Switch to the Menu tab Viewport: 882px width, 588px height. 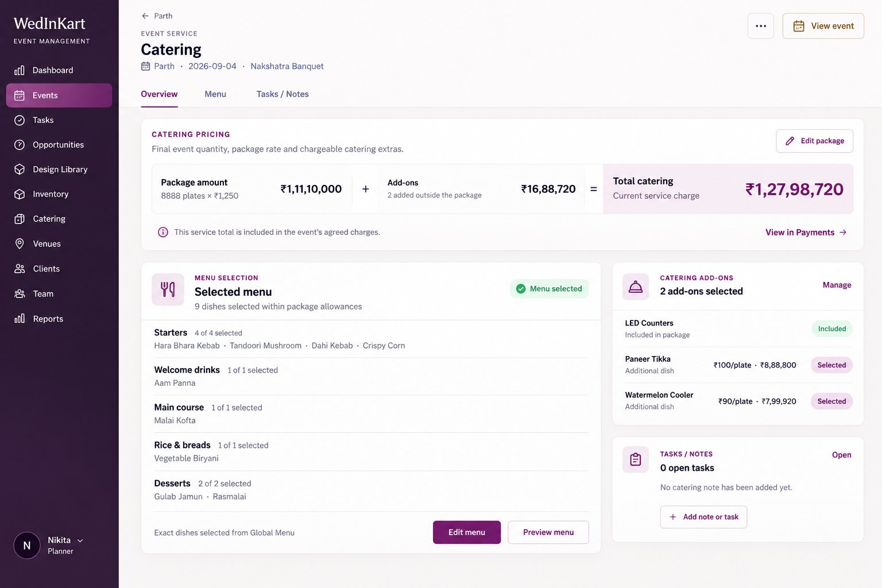[215, 94]
